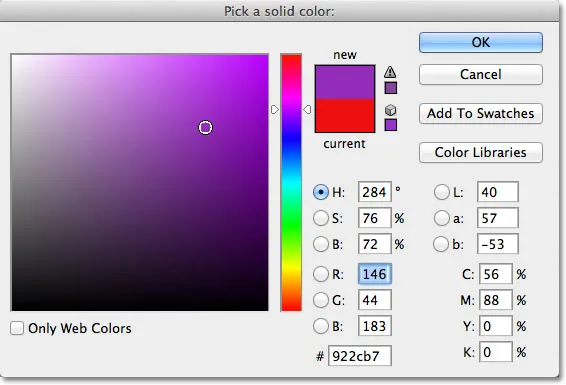Image resolution: width=566 pixels, height=385 pixels.
Task: Select the web safe color swatch below the cube
Action: [x=391, y=125]
